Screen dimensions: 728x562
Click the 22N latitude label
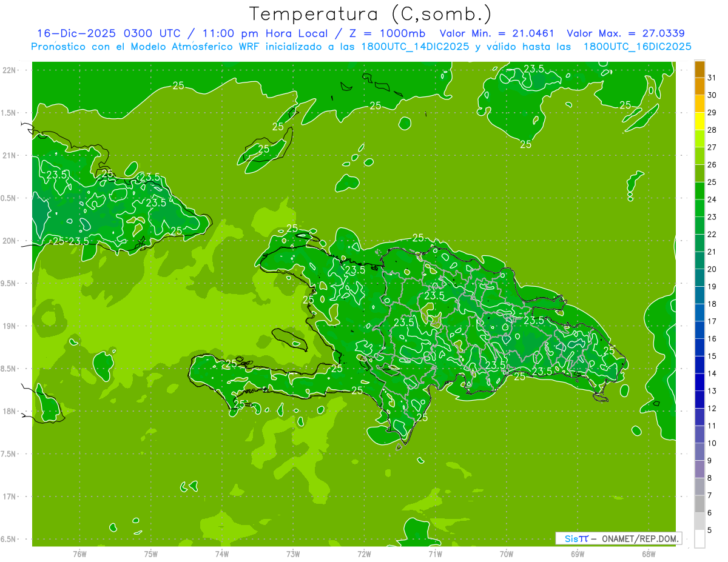click(x=10, y=70)
